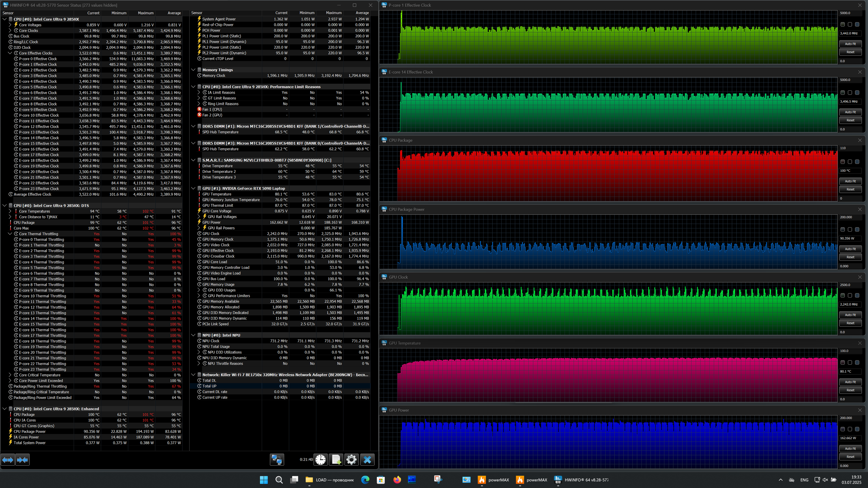Collapse the GPU RTX 5090 Laptop section

point(193,188)
